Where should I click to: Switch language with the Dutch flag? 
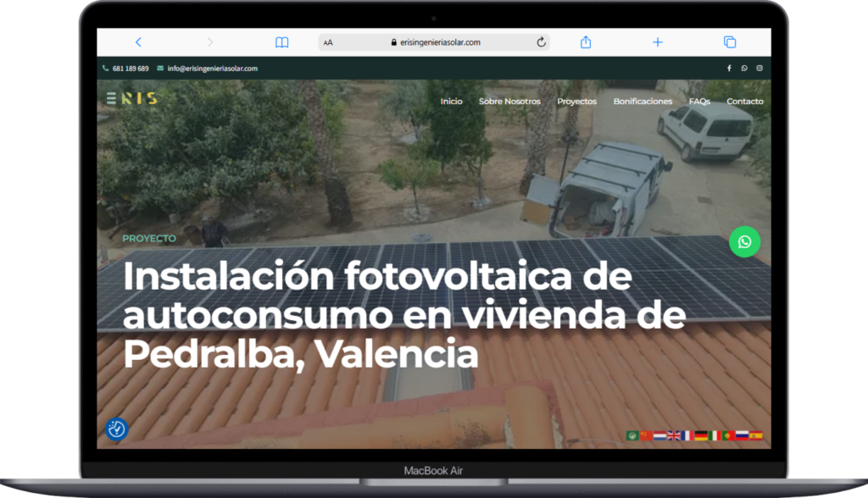point(659,435)
